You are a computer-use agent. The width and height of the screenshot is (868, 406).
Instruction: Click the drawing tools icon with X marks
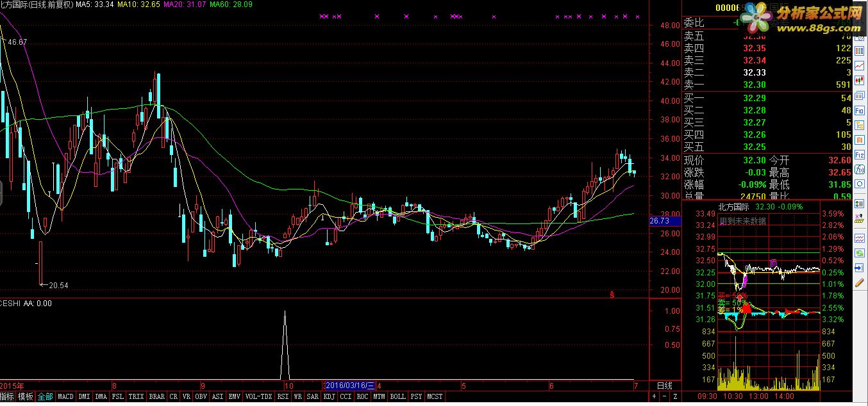point(859,220)
